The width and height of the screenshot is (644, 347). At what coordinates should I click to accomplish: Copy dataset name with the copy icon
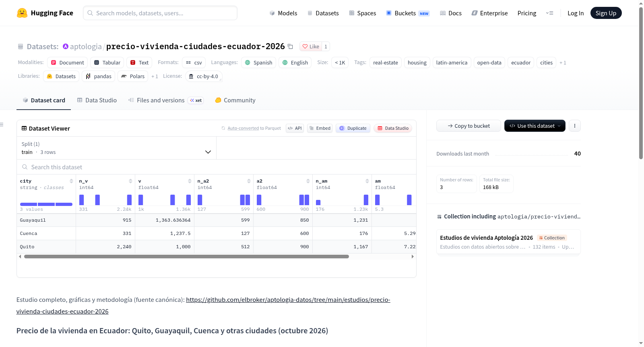[x=290, y=46]
